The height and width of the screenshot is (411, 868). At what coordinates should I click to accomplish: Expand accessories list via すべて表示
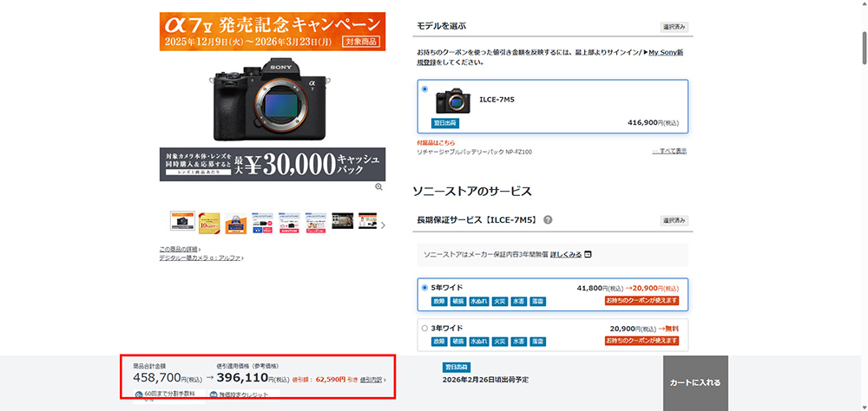[x=669, y=151]
